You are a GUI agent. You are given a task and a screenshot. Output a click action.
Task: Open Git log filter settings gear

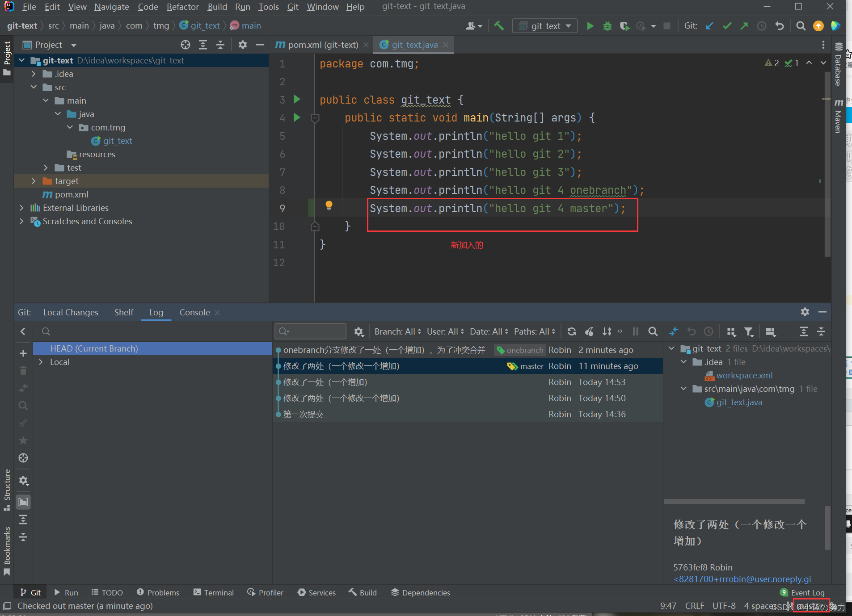tap(359, 331)
